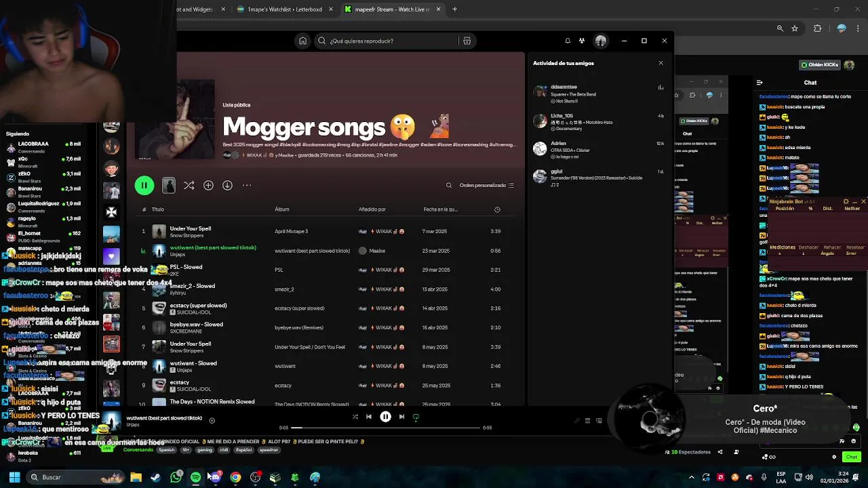Open chat settings gear near Chat button

tap(834, 457)
